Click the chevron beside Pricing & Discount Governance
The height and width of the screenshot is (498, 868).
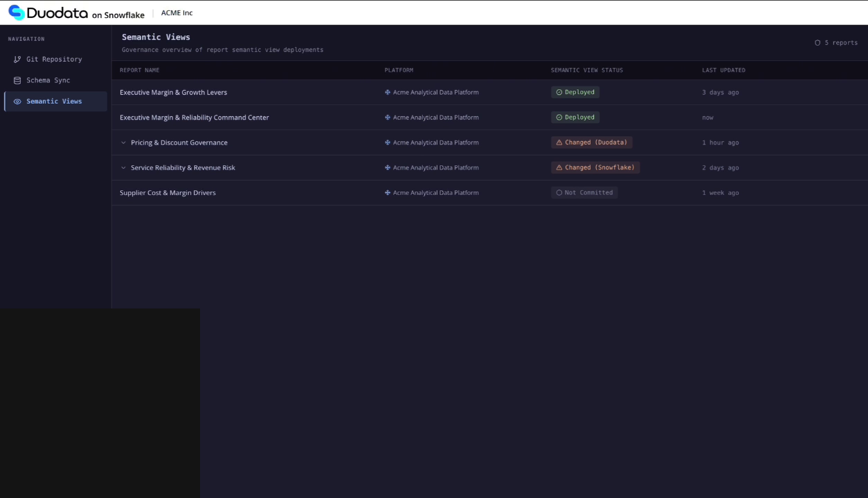pos(123,142)
